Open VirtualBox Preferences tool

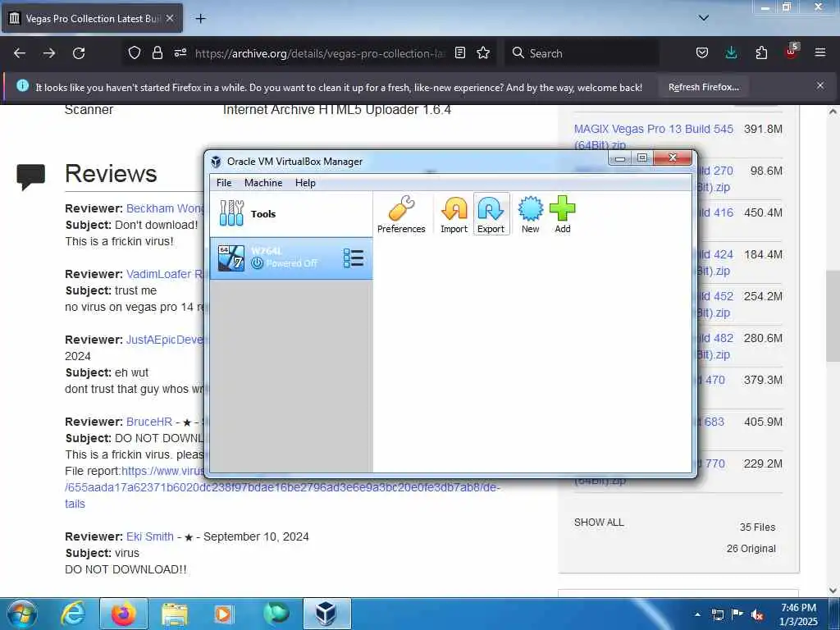(x=400, y=214)
